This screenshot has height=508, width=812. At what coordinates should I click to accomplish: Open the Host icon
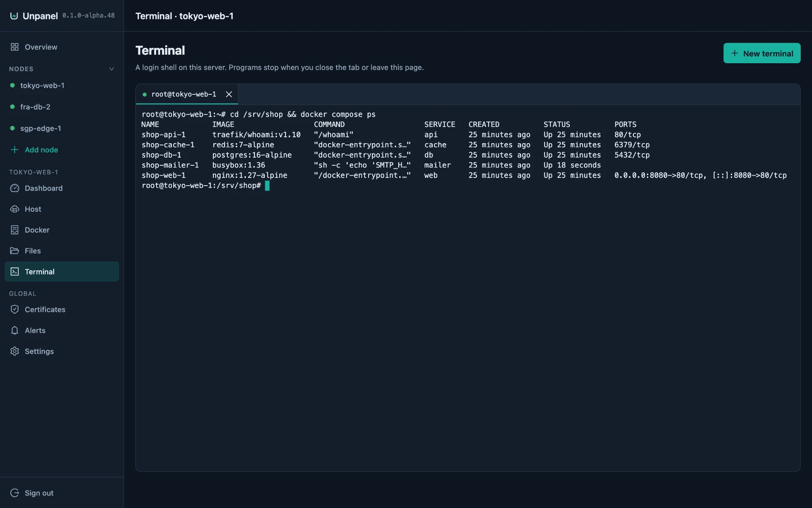click(14, 209)
